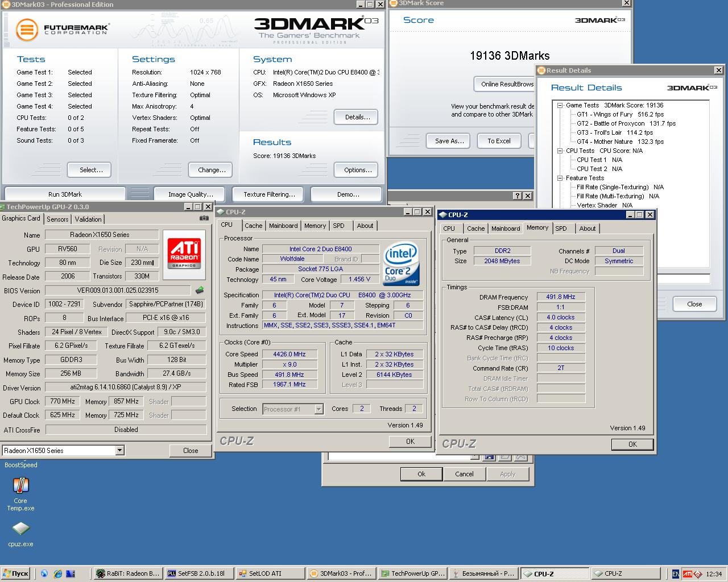Viewport: 728px width, 582px height.
Task: Click Close button in GPU-Z
Action: point(191,450)
